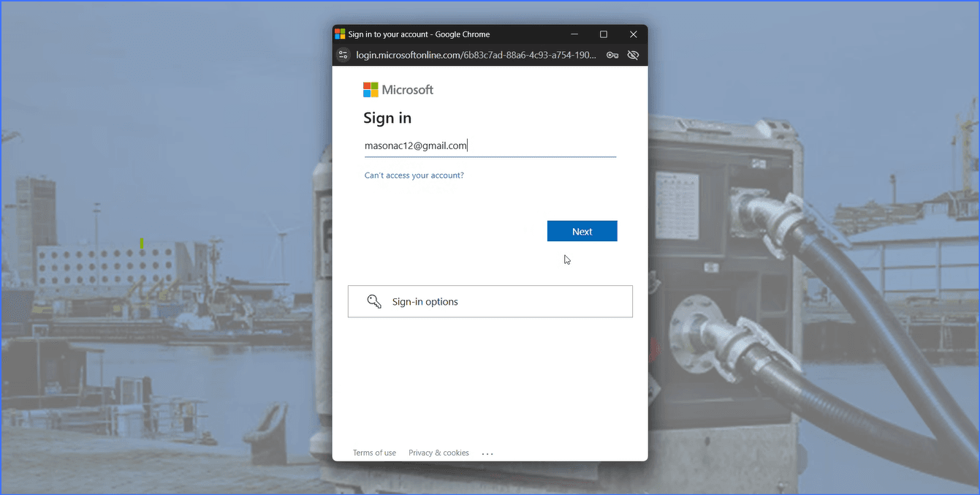Image resolution: width=980 pixels, height=495 pixels.
Task: Click the four-color Microsoft logo on page
Action: click(371, 90)
